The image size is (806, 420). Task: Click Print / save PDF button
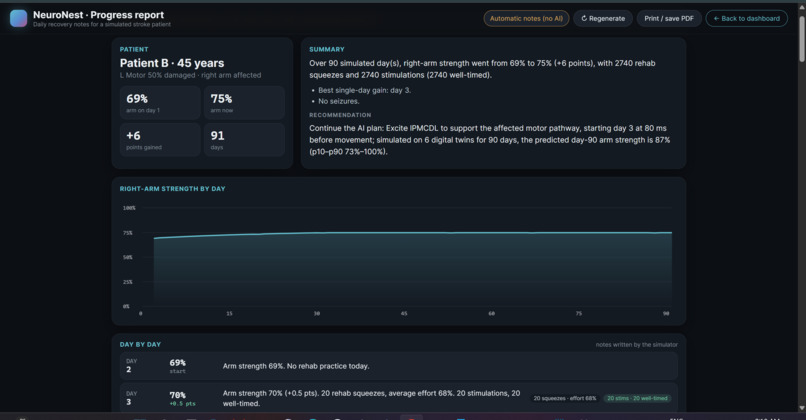click(x=669, y=19)
